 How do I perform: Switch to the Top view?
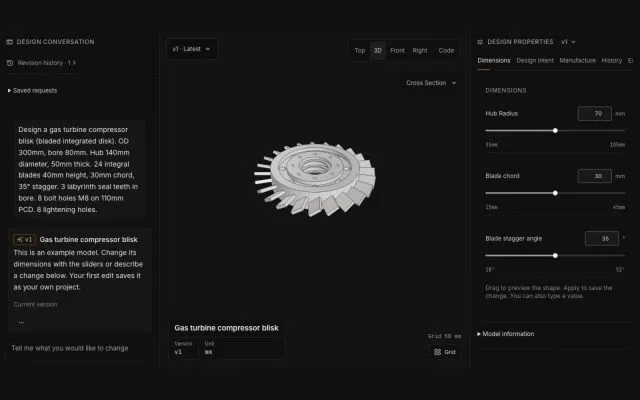(360, 51)
